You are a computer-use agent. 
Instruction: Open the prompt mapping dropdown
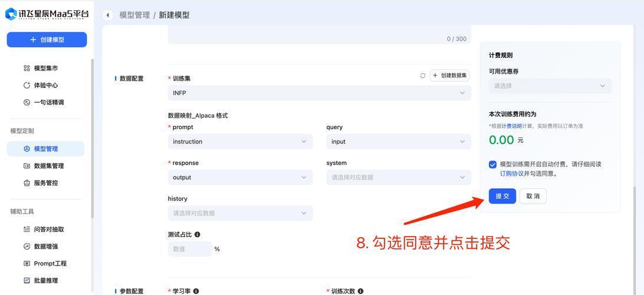point(240,142)
